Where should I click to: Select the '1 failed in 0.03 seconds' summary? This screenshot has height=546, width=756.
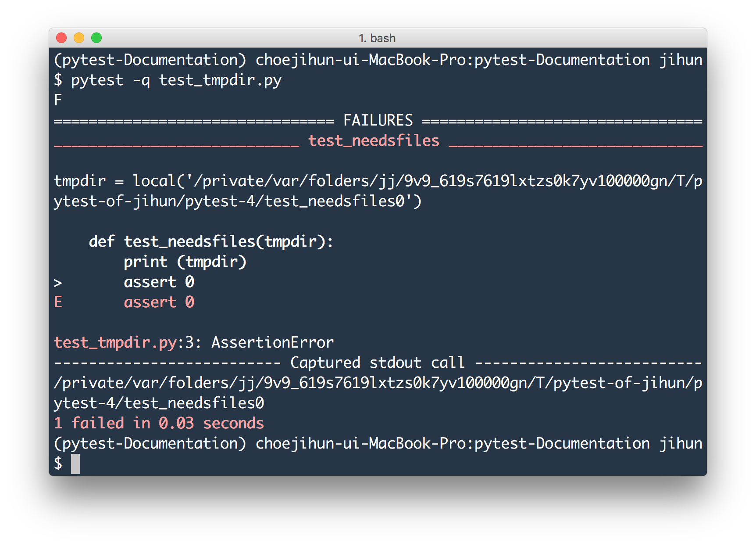159,423
